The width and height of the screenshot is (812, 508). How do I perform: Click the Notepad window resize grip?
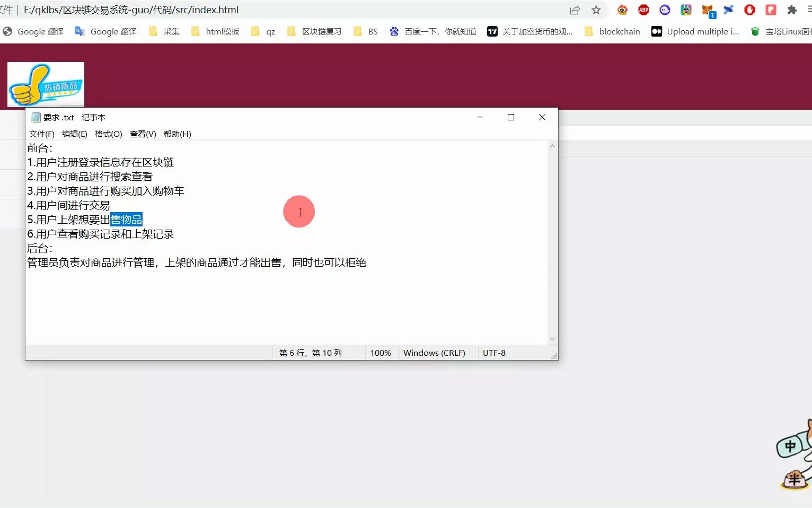[x=554, y=356]
